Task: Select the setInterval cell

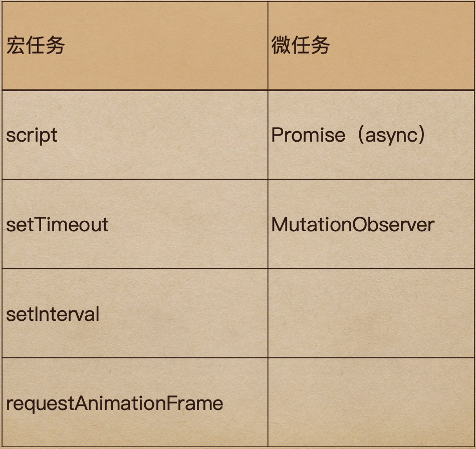Action: click(x=135, y=313)
